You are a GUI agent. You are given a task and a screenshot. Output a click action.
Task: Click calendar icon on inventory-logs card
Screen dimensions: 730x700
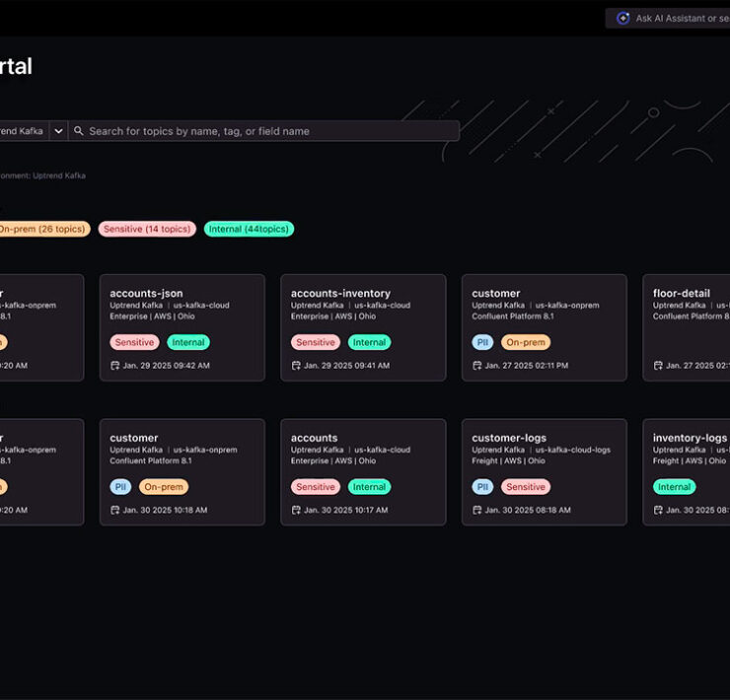pyautogui.click(x=658, y=510)
